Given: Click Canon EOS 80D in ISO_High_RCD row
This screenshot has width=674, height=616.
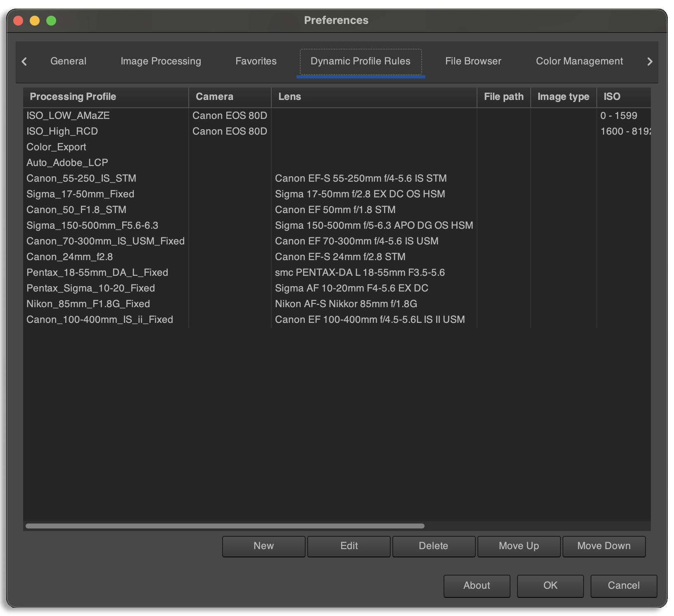Looking at the screenshot, I should coord(230,131).
